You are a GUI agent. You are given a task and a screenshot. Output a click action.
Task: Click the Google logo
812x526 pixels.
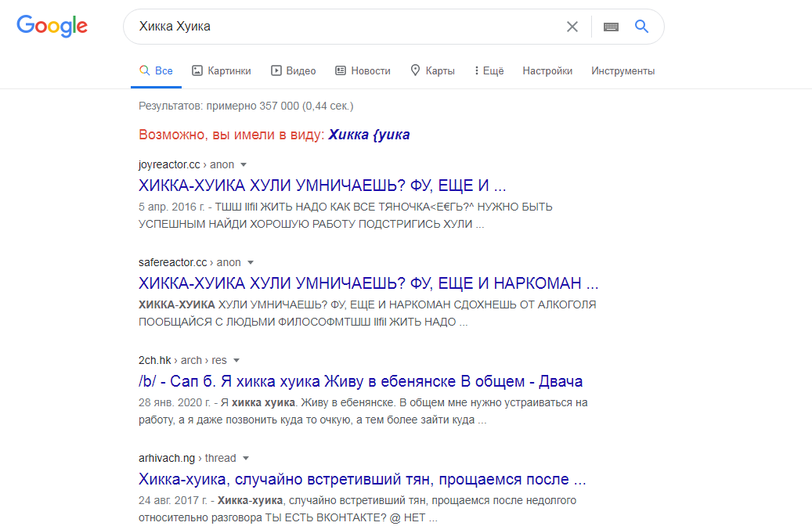(52, 26)
